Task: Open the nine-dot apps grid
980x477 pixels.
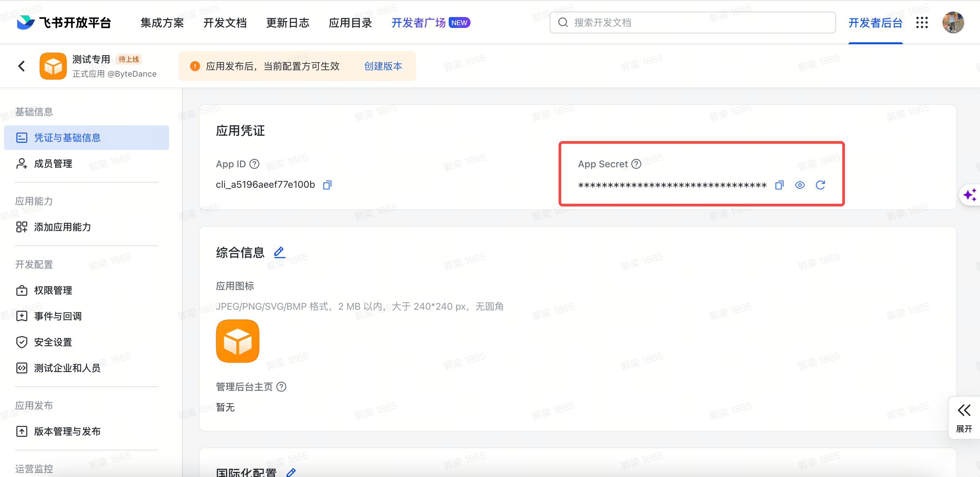Action: pos(922,22)
